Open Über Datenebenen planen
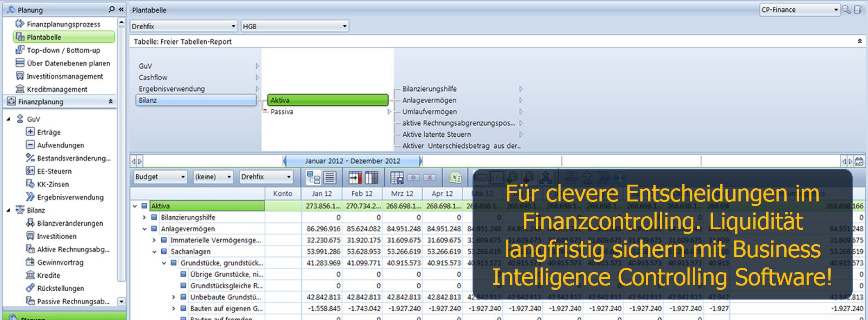 coord(63,63)
